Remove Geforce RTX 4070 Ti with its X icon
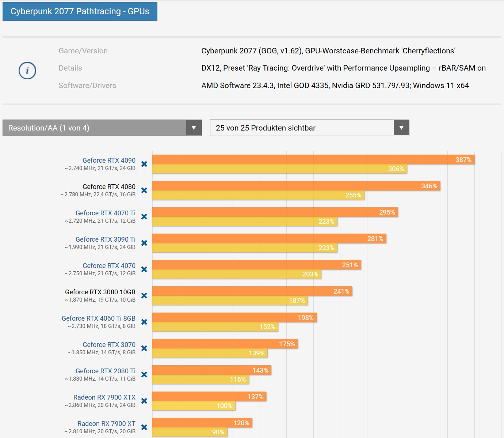The image size is (504, 438). pos(144,217)
